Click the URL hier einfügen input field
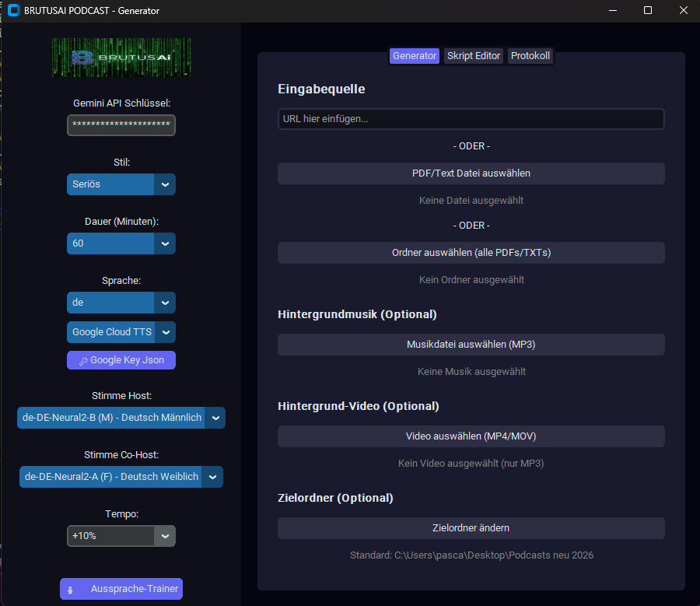 (x=471, y=118)
